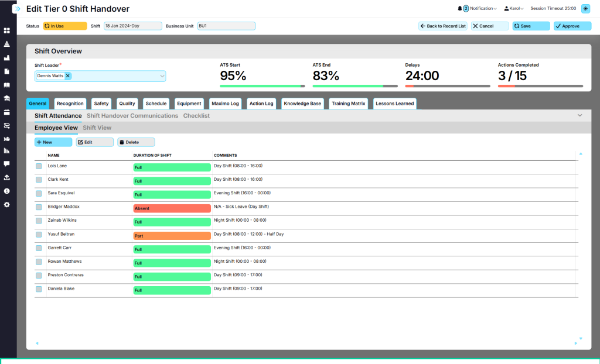Open the settings gear in sidebar
The height and width of the screenshot is (364, 600).
point(6,205)
